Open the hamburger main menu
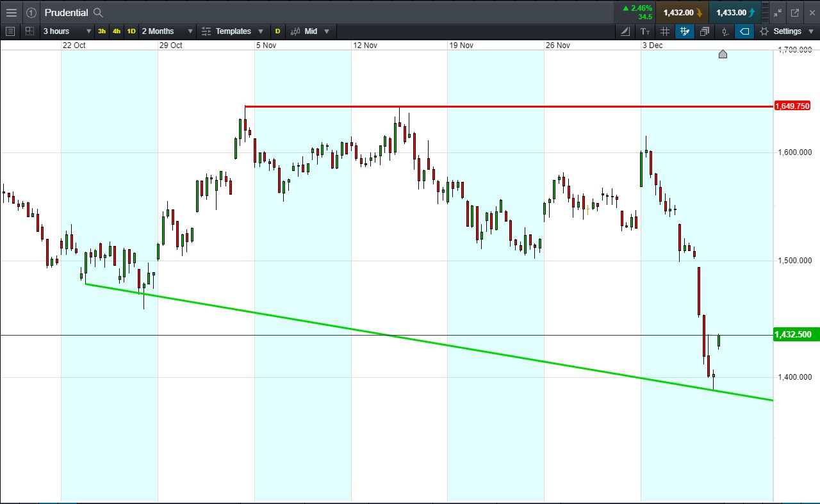 11,12
